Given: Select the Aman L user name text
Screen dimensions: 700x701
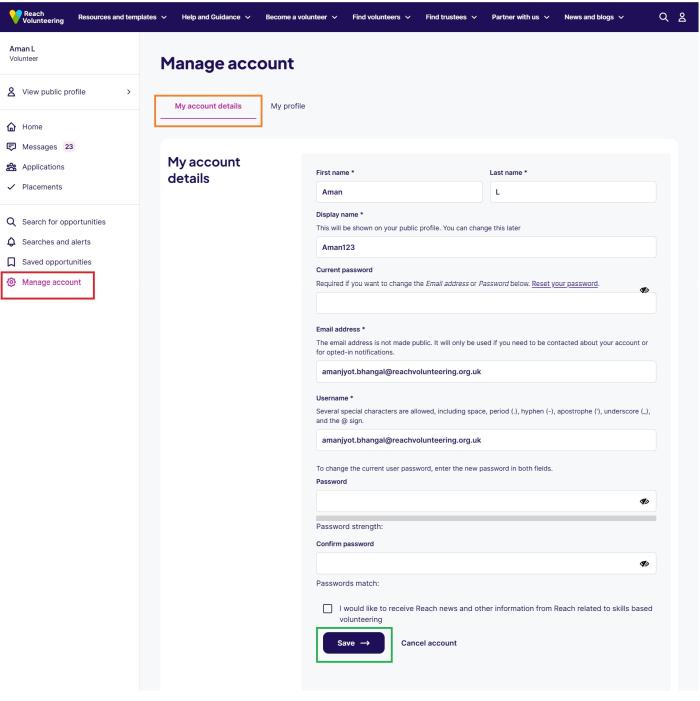Looking at the screenshot, I should click(22, 49).
